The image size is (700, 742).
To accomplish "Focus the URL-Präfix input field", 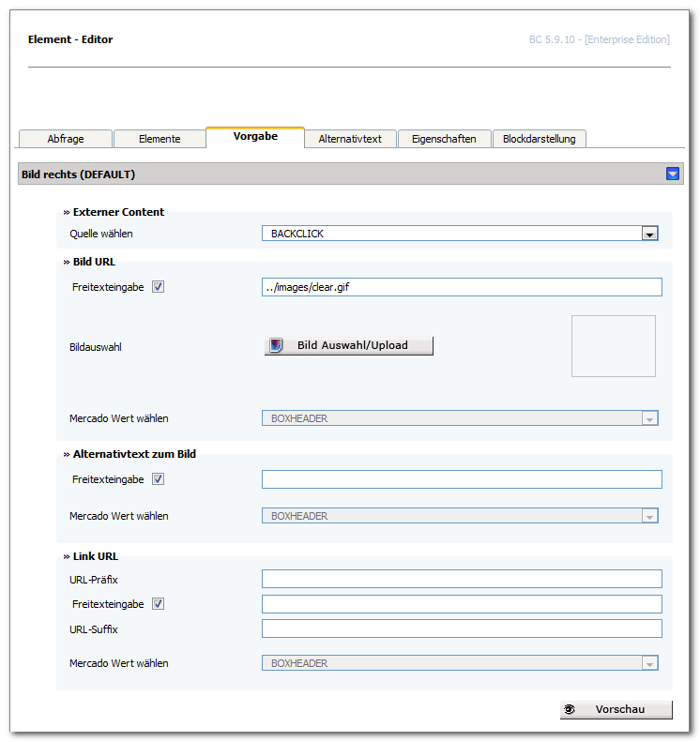I will [462, 579].
